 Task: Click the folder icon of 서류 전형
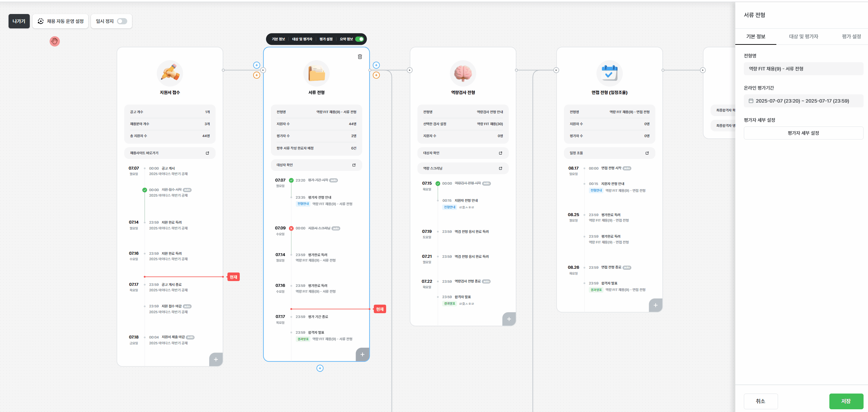tap(316, 73)
